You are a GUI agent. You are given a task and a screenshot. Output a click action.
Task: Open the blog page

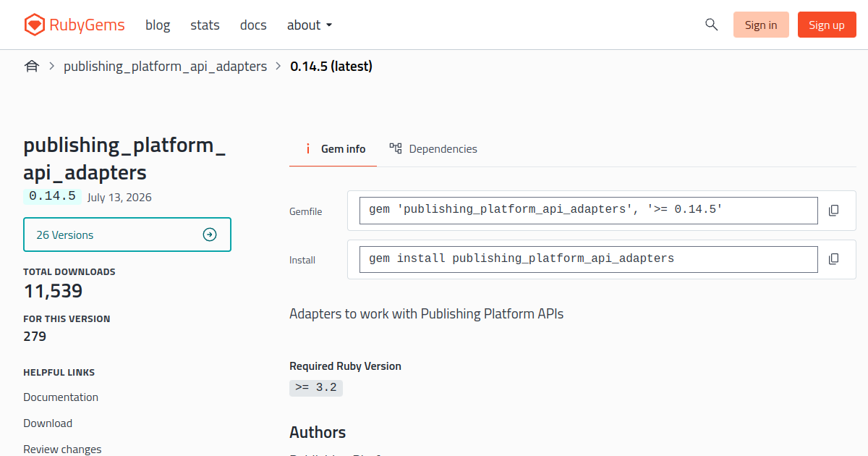click(x=158, y=25)
